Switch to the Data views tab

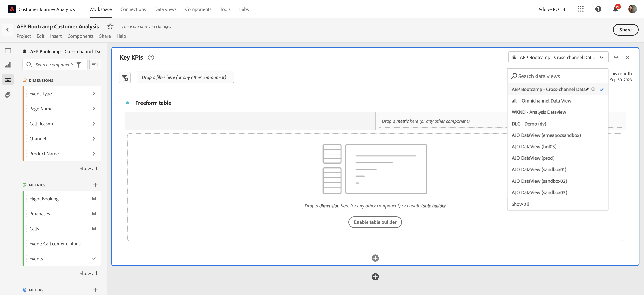point(165,9)
